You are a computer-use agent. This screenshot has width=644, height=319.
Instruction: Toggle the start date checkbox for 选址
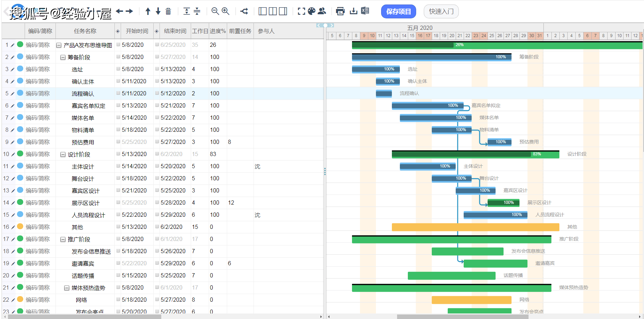coord(118,69)
